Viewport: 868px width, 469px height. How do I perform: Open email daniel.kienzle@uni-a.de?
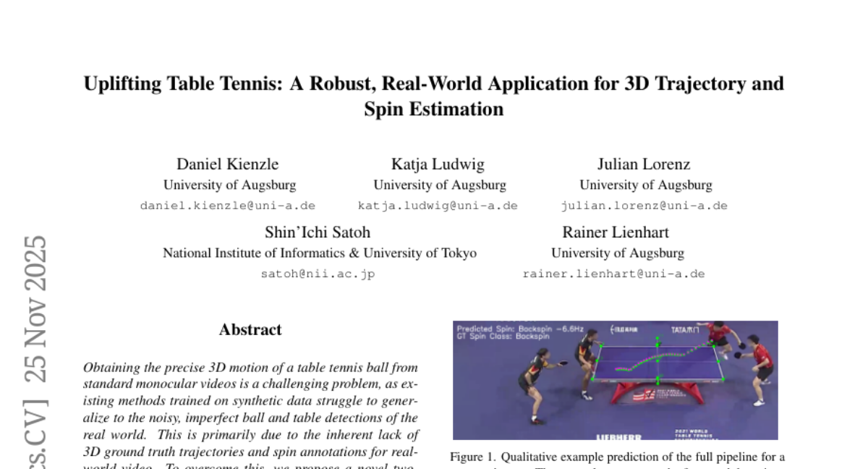(227, 206)
